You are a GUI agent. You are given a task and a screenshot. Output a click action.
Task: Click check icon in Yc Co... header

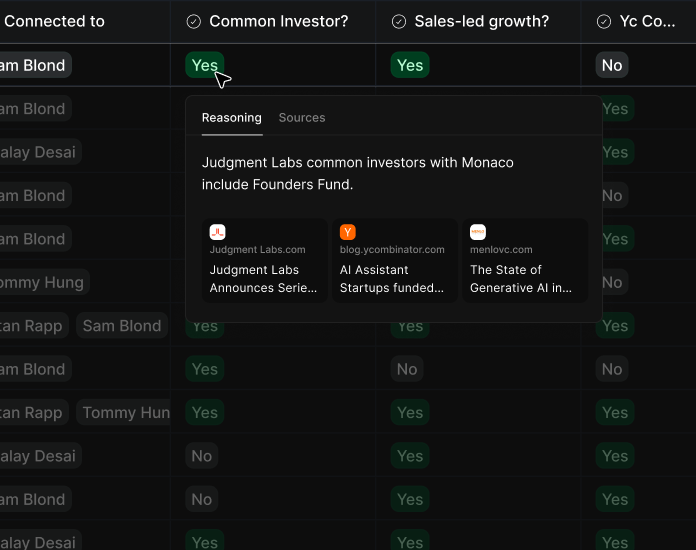tap(604, 22)
